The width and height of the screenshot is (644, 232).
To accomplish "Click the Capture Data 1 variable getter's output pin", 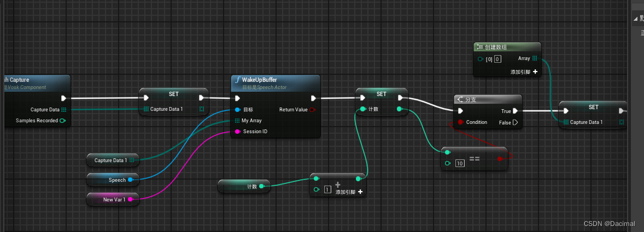I will [x=132, y=160].
